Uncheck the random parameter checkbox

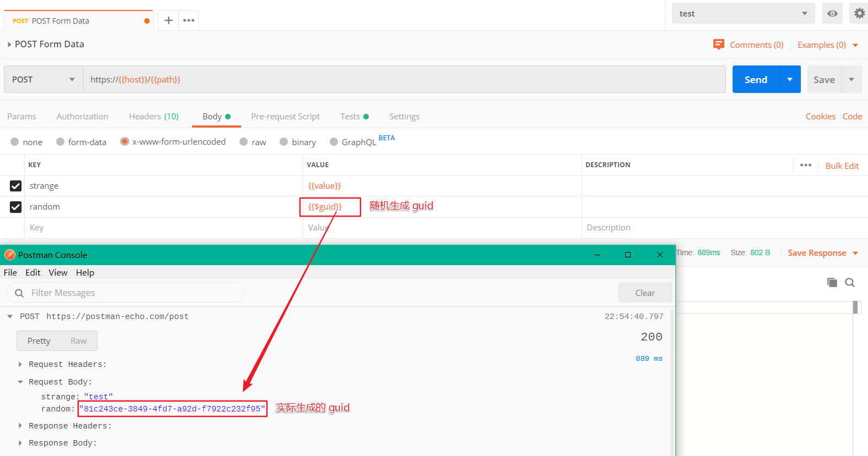point(15,207)
